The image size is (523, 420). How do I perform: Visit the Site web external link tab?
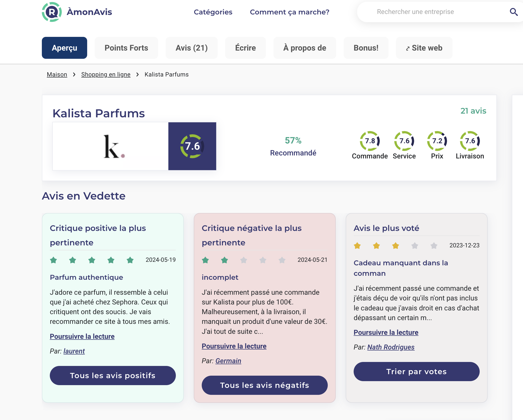pos(424,48)
